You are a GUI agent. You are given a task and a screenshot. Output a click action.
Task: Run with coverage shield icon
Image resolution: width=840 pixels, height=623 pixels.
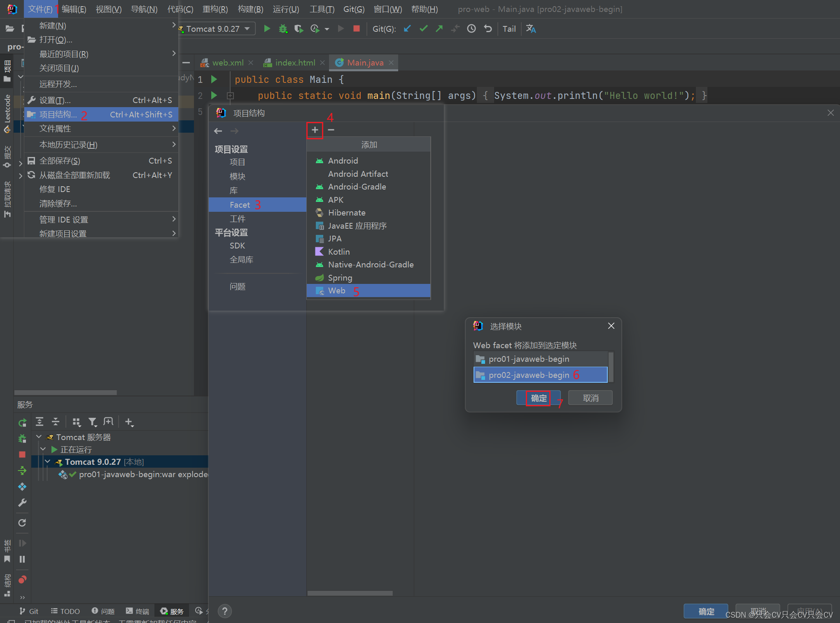click(x=299, y=28)
